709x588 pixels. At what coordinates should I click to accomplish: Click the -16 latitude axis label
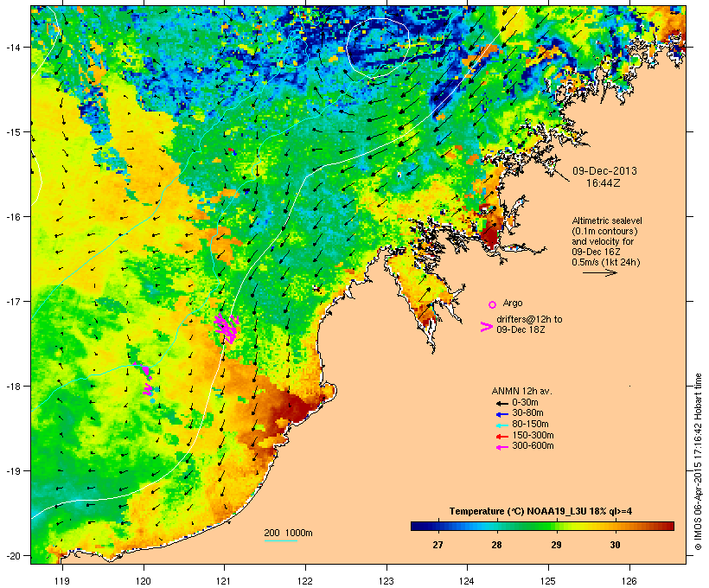click(12, 217)
